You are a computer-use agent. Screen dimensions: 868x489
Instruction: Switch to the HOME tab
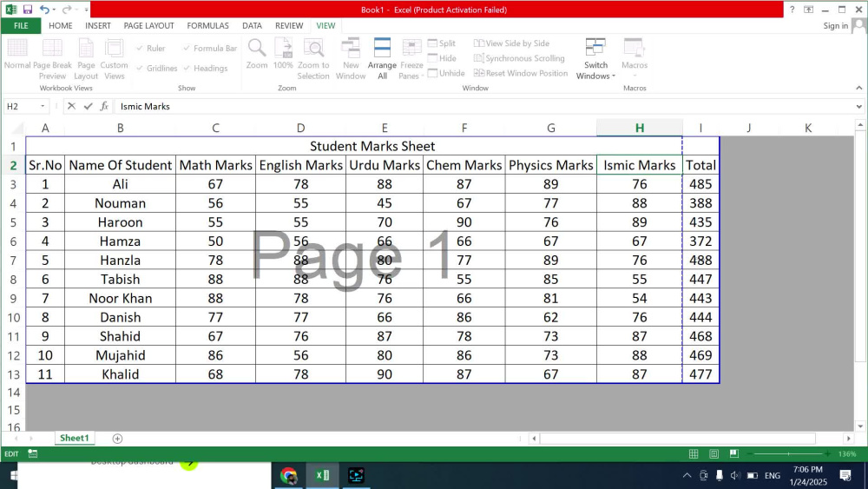(x=61, y=25)
